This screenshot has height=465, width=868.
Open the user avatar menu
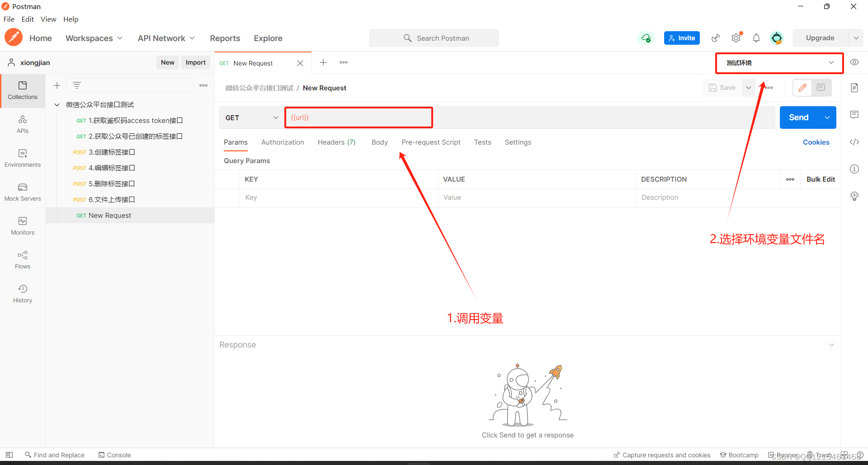point(777,38)
